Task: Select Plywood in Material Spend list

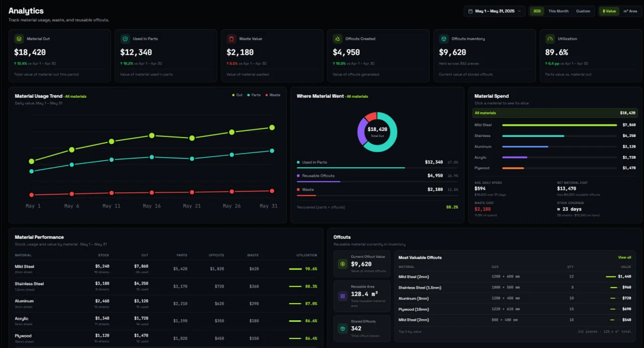Action: point(555,168)
